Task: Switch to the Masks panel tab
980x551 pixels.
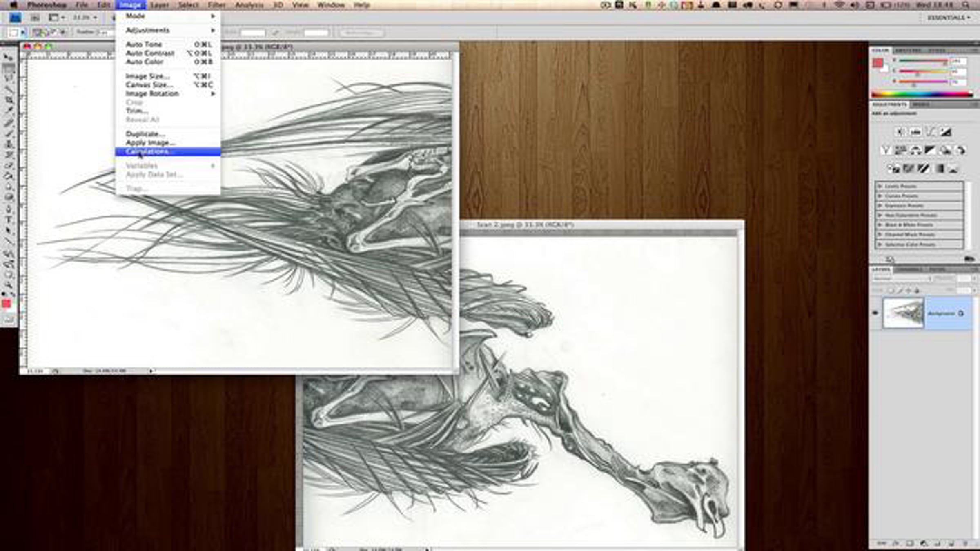Action: (x=921, y=105)
